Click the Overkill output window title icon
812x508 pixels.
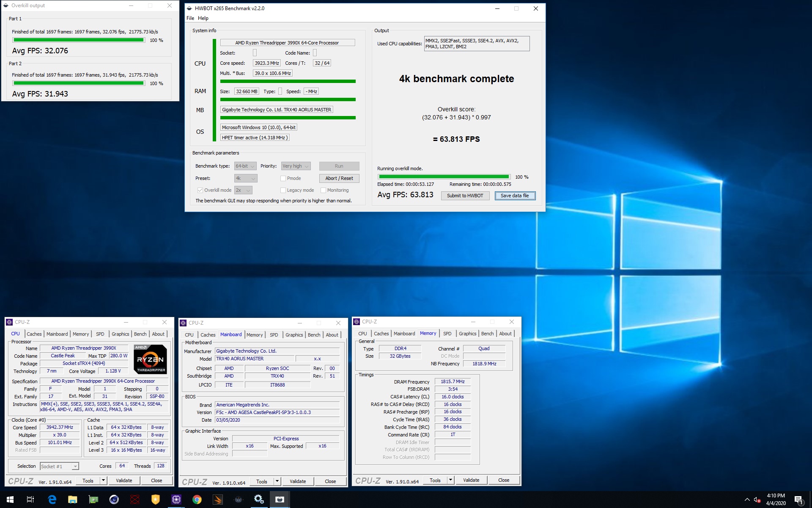click(6, 6)
